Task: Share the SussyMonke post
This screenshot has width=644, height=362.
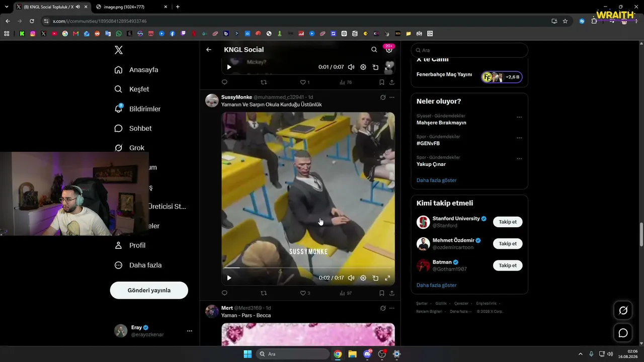Action: click(392, 293)
